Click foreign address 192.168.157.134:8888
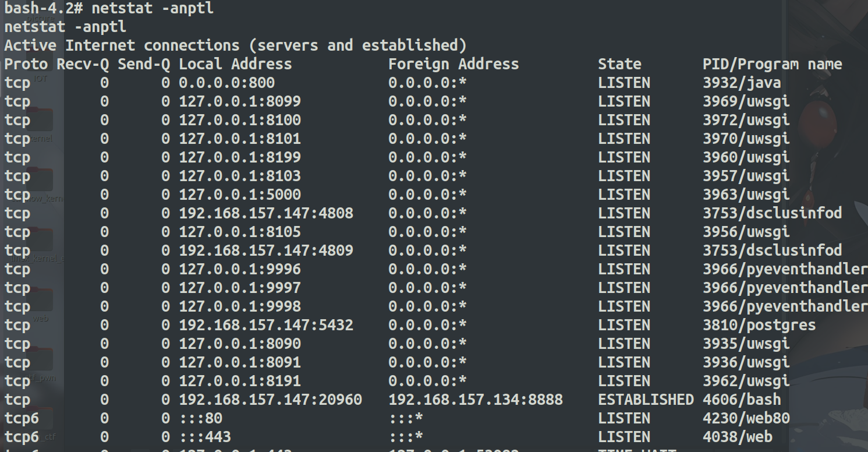Screen dimensions: 868x452 475,400
